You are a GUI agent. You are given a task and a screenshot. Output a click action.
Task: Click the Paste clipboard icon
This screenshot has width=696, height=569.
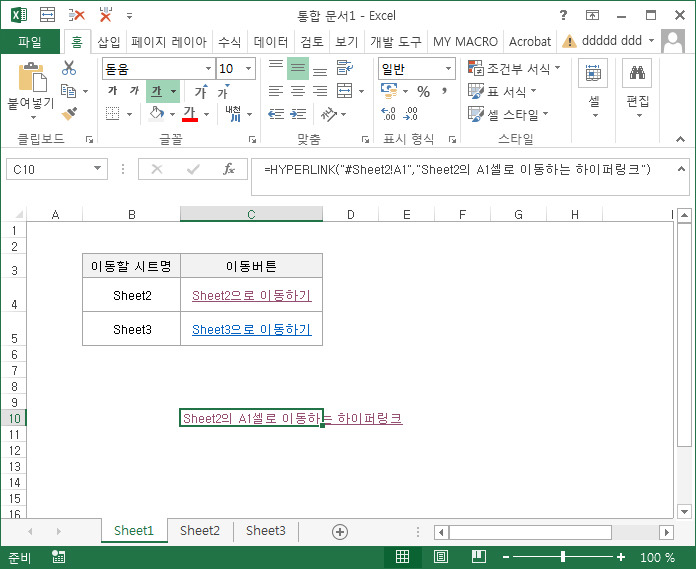coord(32,76)
